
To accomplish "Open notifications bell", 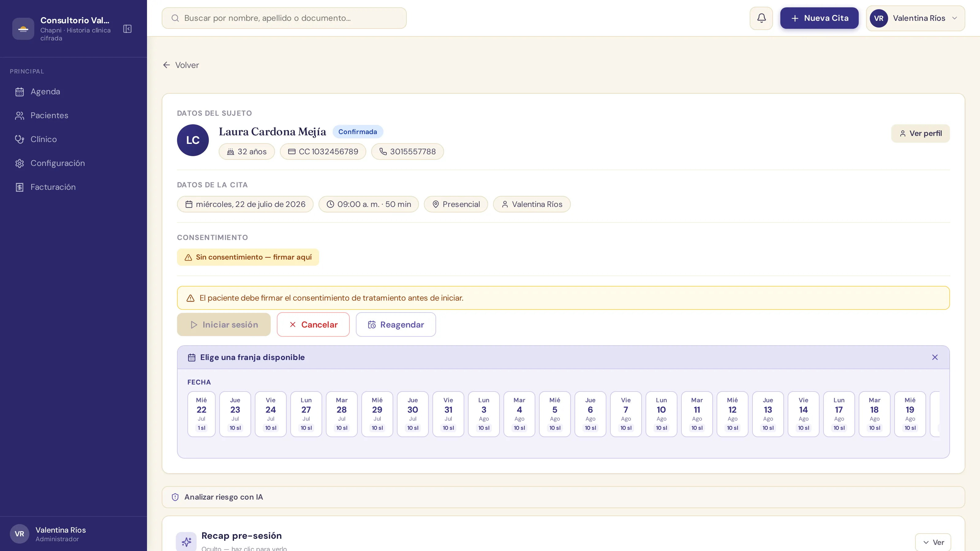I will tap(761, 18).
